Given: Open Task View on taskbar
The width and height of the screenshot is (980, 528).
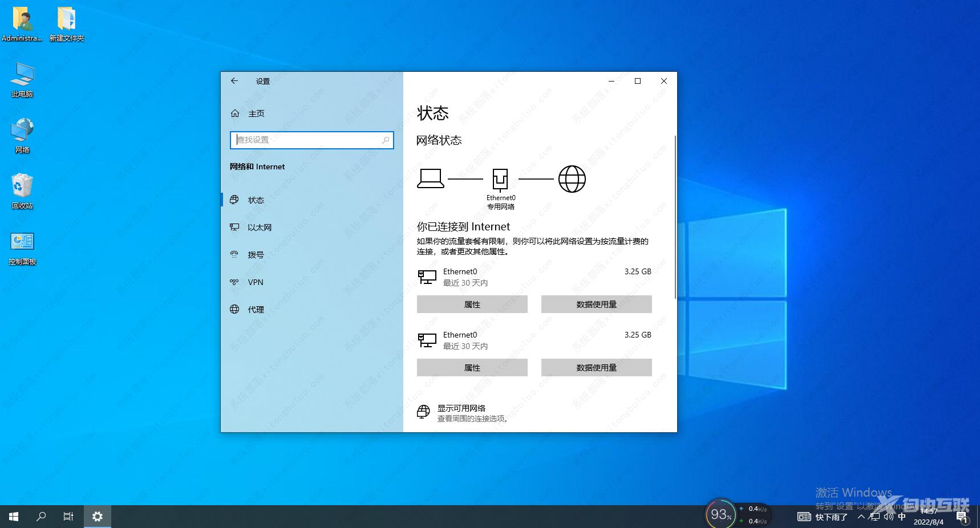Looking at the screenshot, I should click(x=68, y=517).
